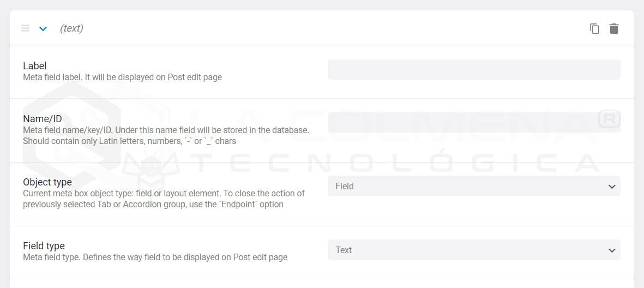Collapse the (text) field panel with the chevron
644x288 pixels.
tap(43, 28)
